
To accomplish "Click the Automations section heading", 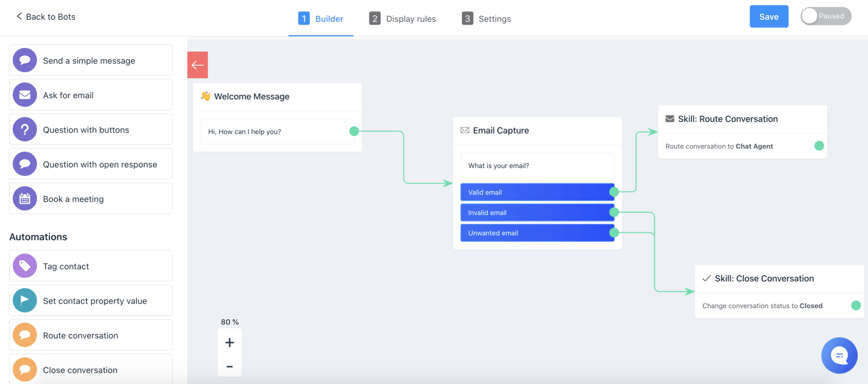I will click(x=38, y=237).
